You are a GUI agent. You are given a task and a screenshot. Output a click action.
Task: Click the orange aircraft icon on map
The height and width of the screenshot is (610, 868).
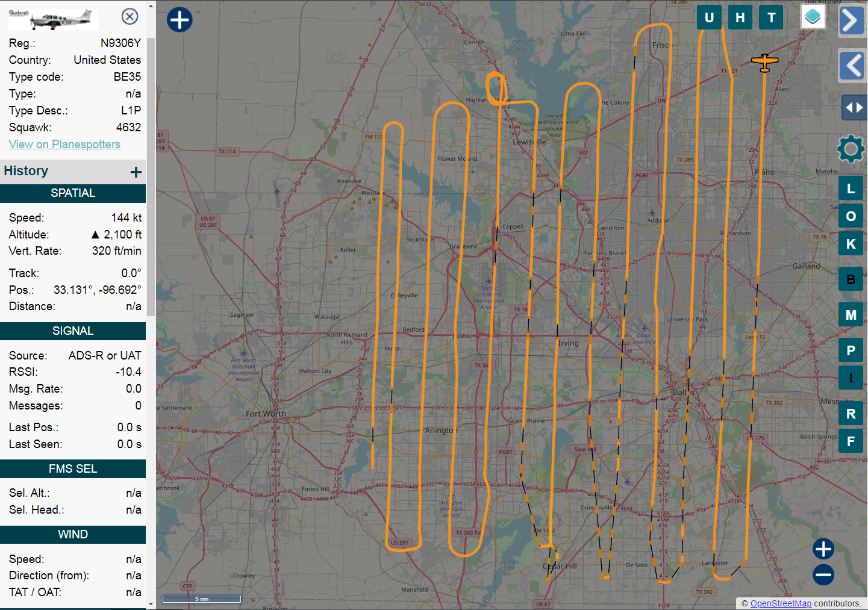[764, 62]
